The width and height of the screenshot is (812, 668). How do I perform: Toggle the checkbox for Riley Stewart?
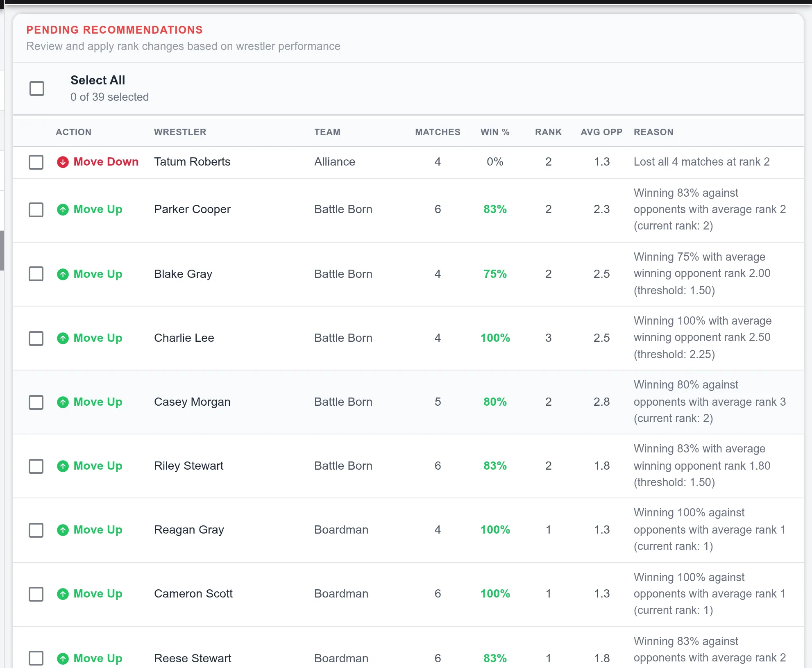point(36,466)
